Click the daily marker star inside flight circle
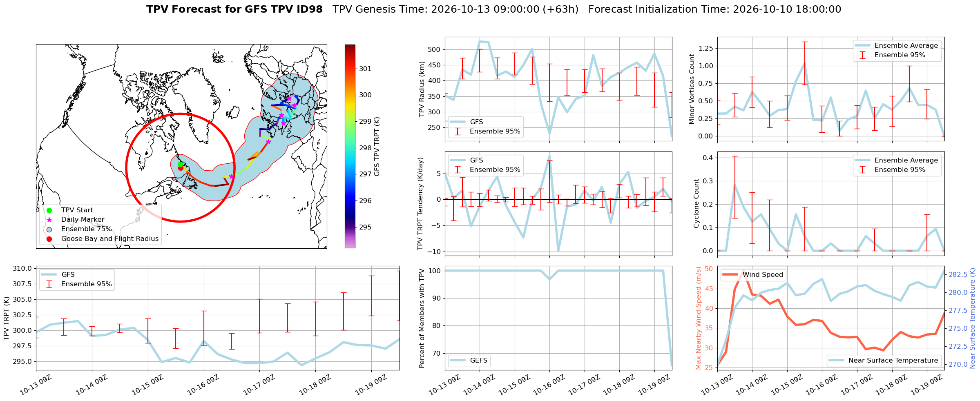This screenshot has height=401, width=980. tap(231, 176)
